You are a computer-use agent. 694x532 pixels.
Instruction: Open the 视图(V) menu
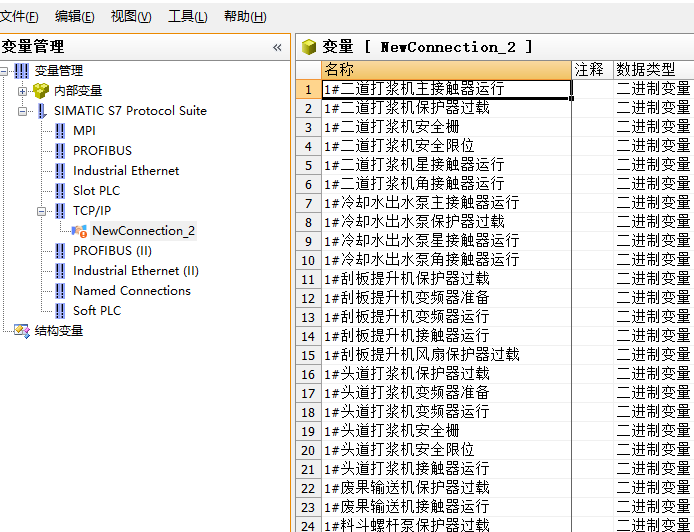(x=131, y=16)
